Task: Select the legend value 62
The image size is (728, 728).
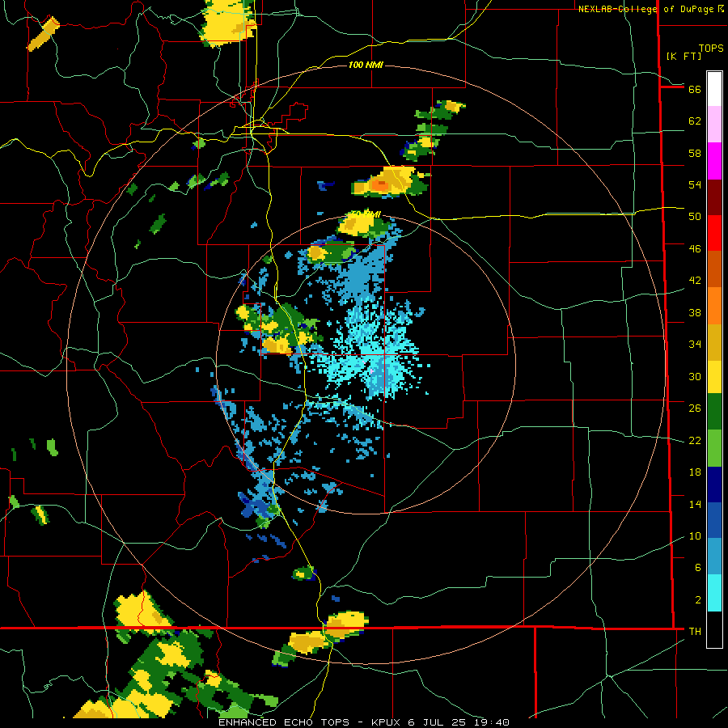Action: coord(695,121)
